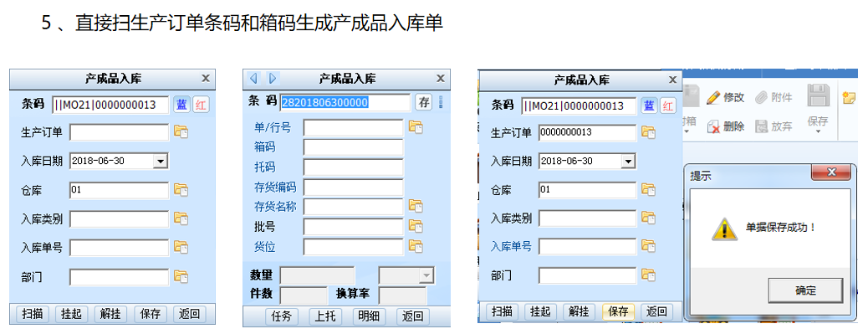Image resolution: width=868 pixels, height=334 pixels.
Task: Click highlighted 保存 button in right panel
Action: 618,311
